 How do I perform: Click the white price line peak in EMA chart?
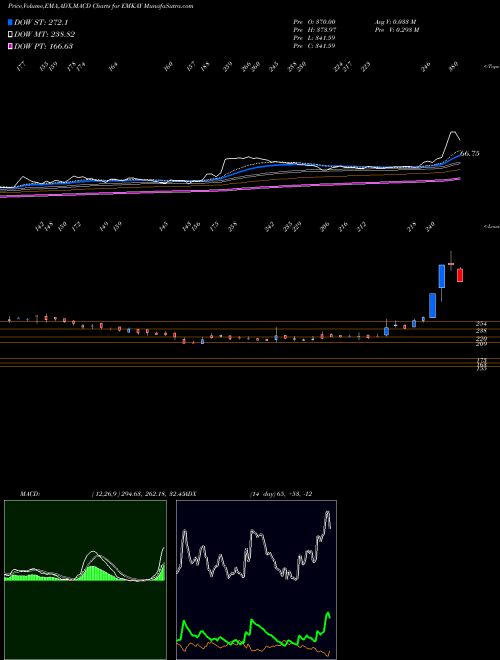click(453, 133)
